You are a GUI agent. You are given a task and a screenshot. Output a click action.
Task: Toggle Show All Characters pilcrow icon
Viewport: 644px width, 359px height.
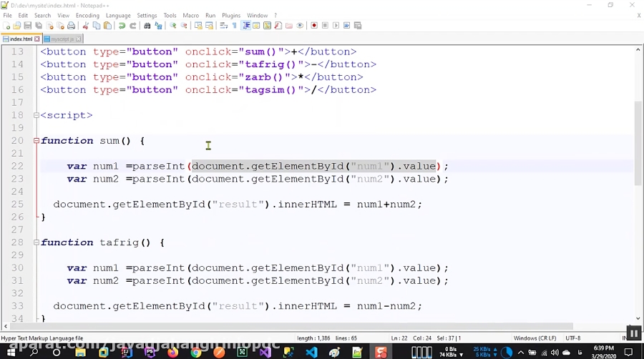coord(235,26)
